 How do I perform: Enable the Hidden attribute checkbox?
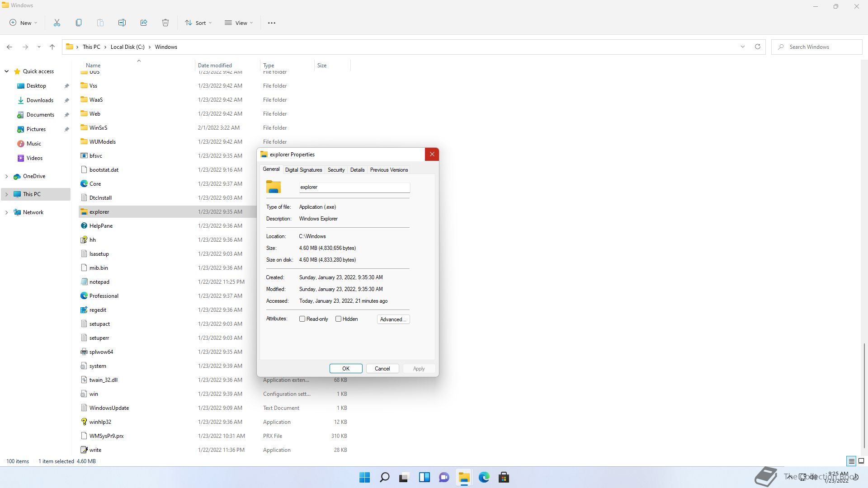[x=338, y=319]
